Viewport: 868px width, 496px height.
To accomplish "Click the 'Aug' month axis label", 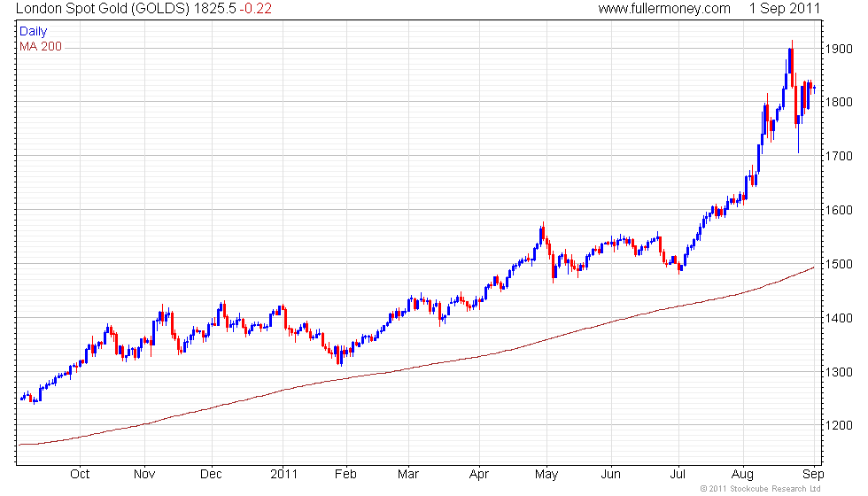I will [x=742, y=475].
